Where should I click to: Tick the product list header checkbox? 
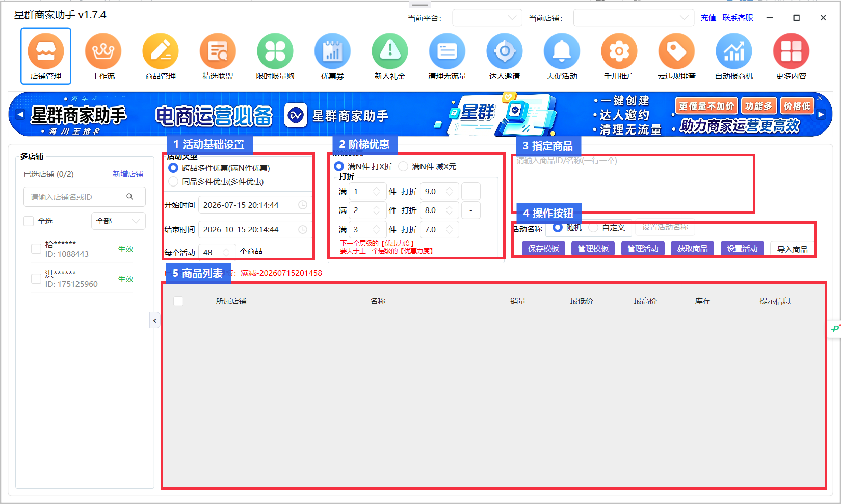[x=178, y=301]
